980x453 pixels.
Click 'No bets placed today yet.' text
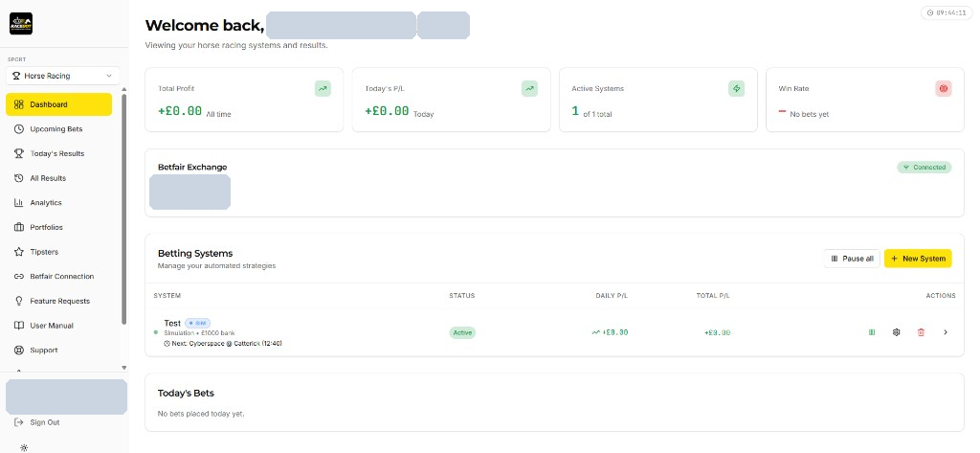pyautogui.click(x=201, y=414)
